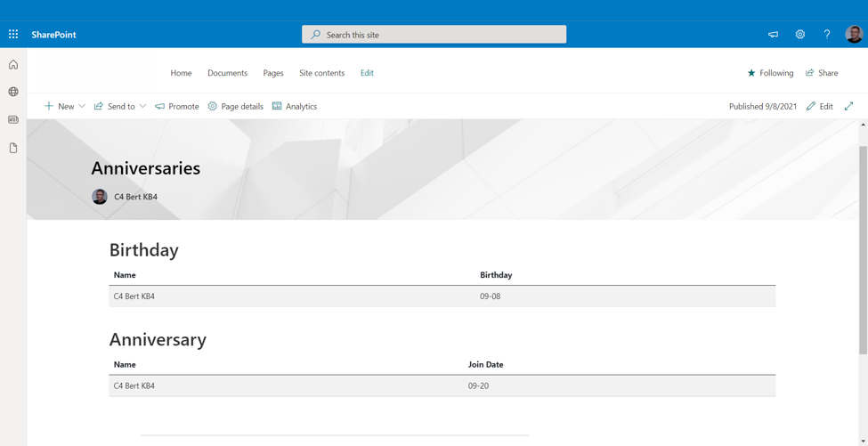
Task: Click the vertical page scrollbar
Action: tap(863, 249)
